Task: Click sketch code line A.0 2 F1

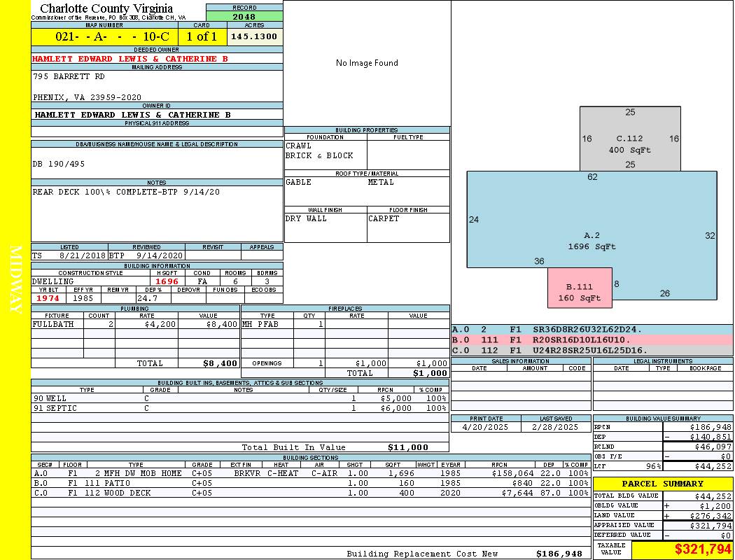Action: (x=592, y=330)
